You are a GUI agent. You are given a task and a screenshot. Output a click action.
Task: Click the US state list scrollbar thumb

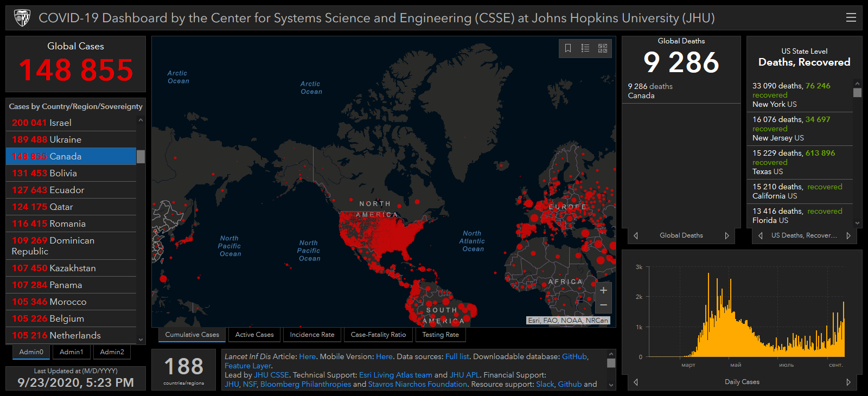pyautogui.click(x=857, y=93)
